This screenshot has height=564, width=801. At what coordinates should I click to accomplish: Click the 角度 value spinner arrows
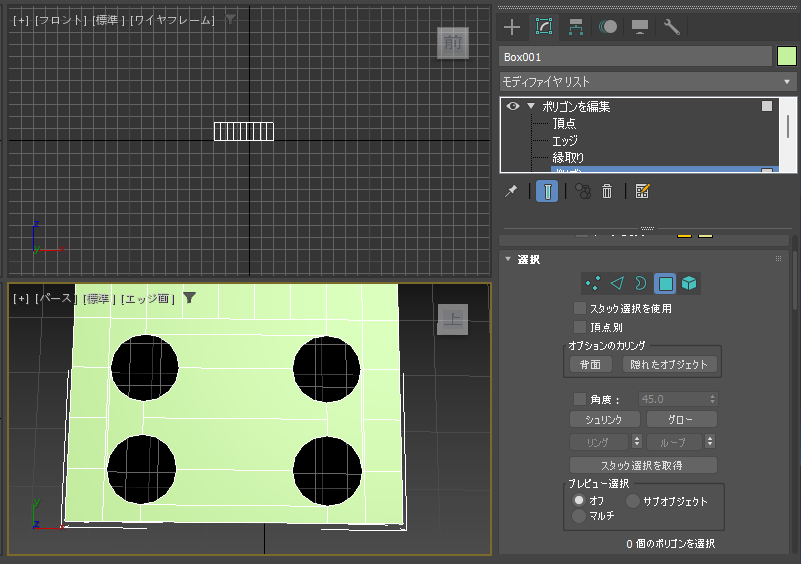coord(713,399)
